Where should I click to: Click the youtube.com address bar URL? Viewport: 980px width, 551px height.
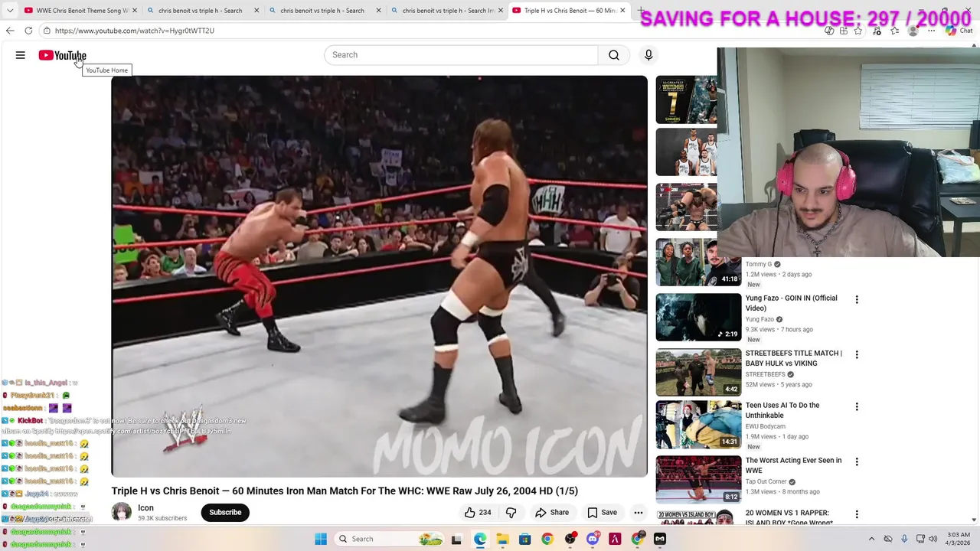click(135, 31)
